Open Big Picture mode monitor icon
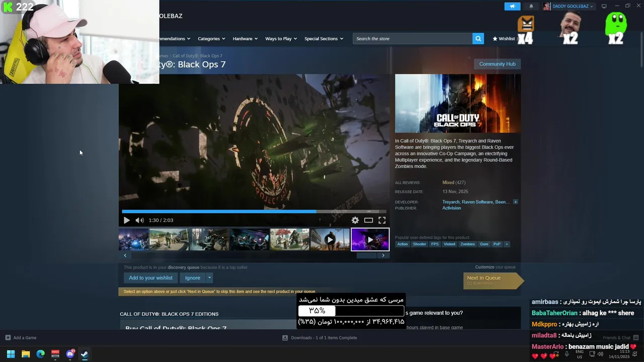Screen dimensions: 644x362 (604, 6)
